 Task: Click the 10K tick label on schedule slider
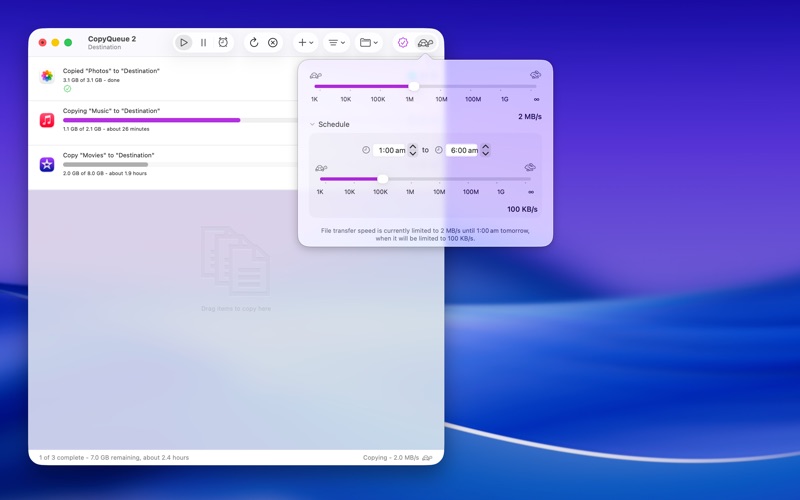(x=349, y=192)
